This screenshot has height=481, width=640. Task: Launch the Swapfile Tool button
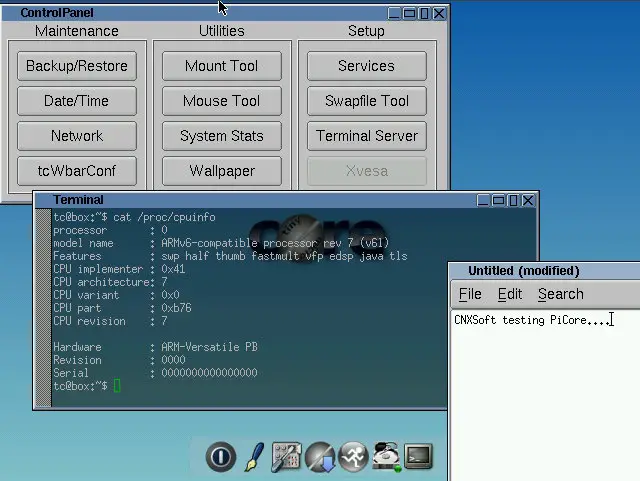tap(367, 101)
